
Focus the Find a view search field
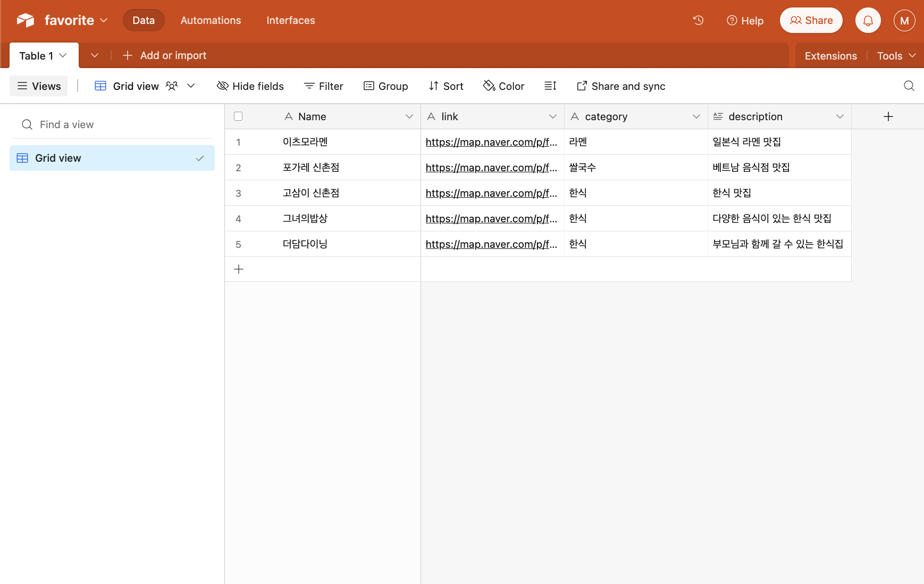tap(112, 124)
